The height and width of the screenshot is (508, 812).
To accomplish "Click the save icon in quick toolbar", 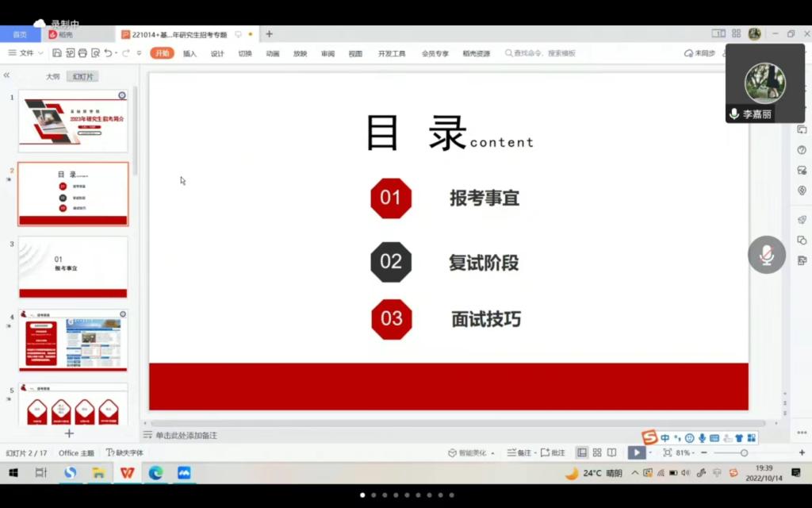I will pos(57,53).
